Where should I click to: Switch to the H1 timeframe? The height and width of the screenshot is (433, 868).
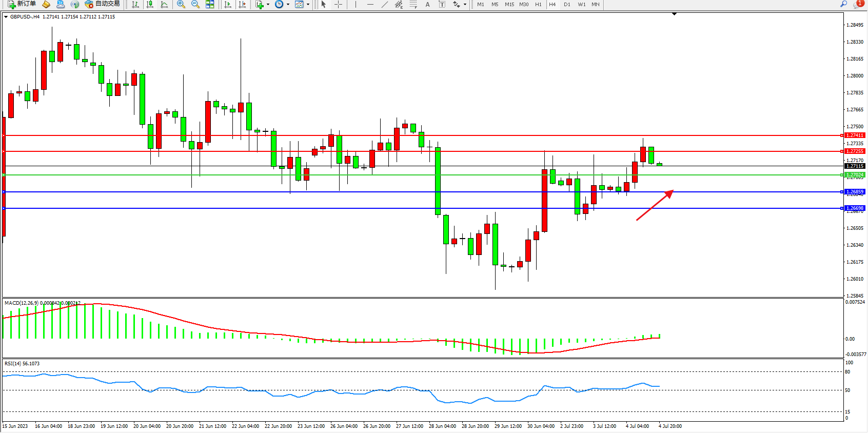(x=538, y=4)
